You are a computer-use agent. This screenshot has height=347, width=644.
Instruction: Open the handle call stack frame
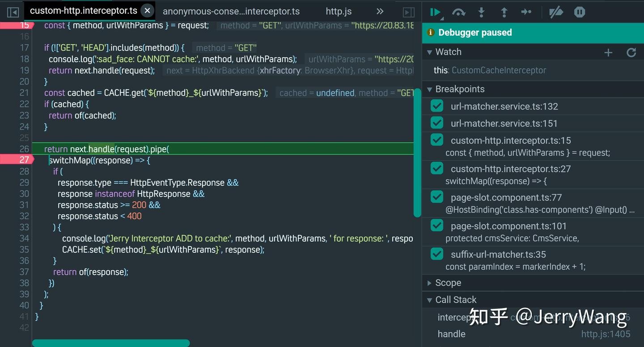[451, 334]
